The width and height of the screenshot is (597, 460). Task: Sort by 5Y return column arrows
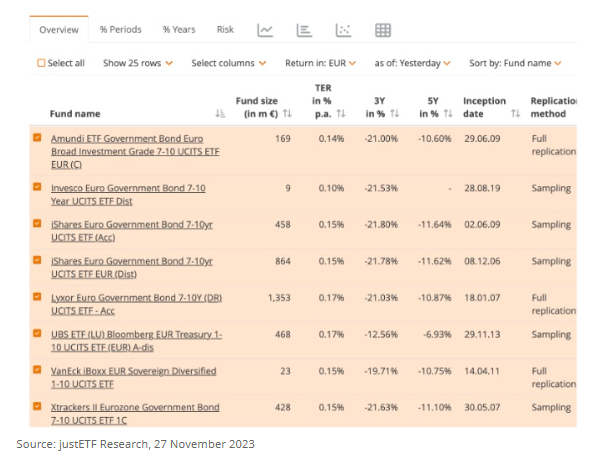[448, 113]
